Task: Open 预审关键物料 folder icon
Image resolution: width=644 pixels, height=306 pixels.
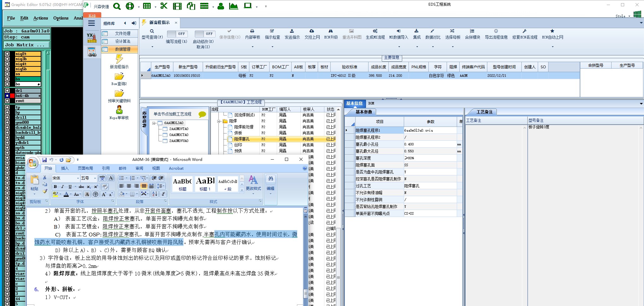Action: [x=119, y=93]
